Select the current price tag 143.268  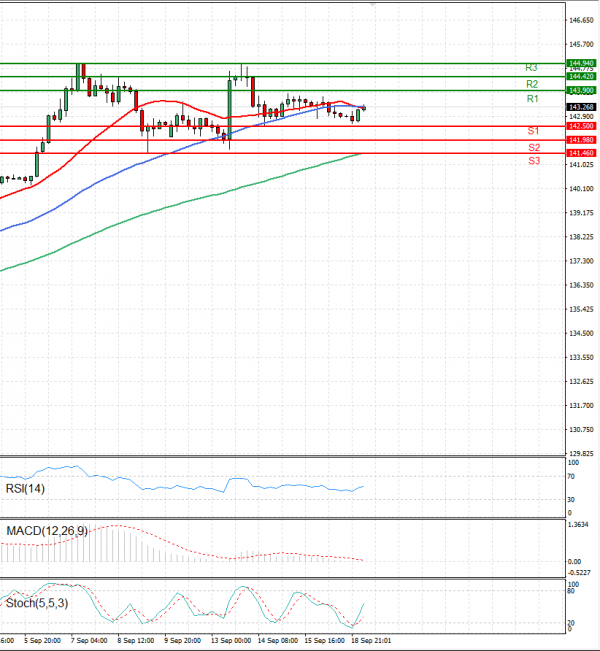581,107
